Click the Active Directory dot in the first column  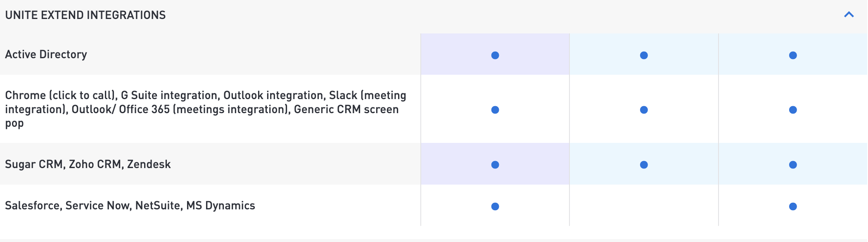tap(494, 54)
